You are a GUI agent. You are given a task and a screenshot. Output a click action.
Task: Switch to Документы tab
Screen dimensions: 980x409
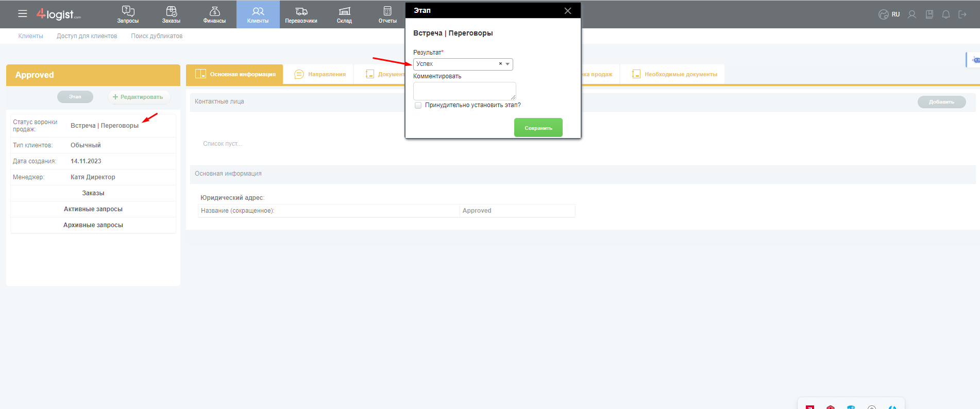pos(385,74)
